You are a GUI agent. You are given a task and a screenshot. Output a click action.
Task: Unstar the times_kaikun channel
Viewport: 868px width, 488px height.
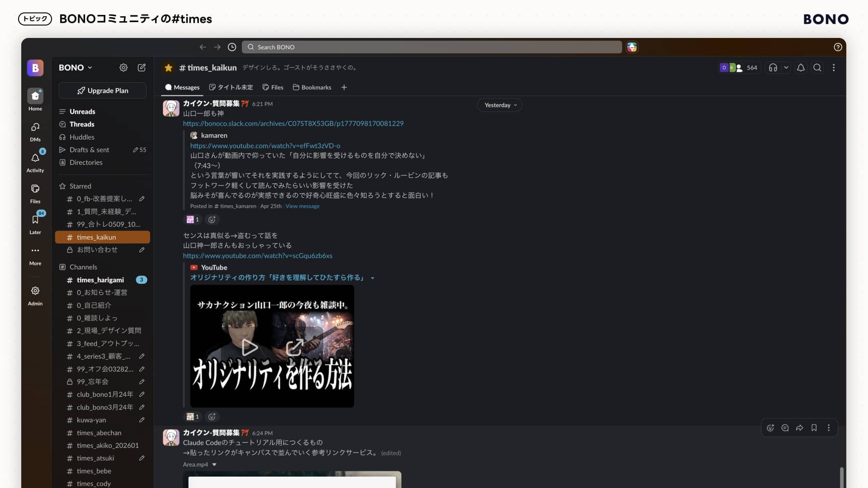(169, 68)
